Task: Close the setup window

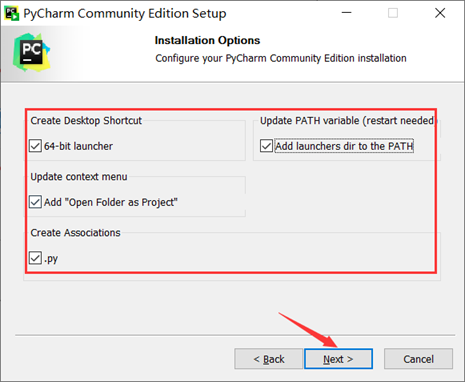Action: [x=440, y=13]
